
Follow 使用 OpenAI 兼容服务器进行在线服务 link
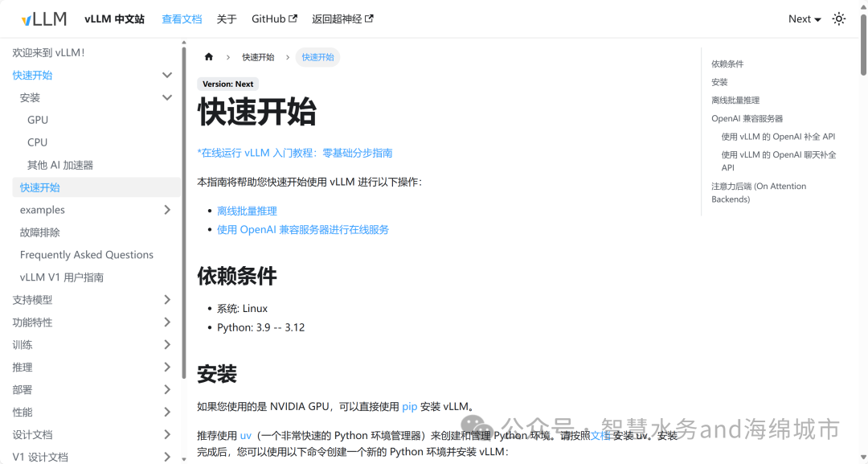coord(303,230)
